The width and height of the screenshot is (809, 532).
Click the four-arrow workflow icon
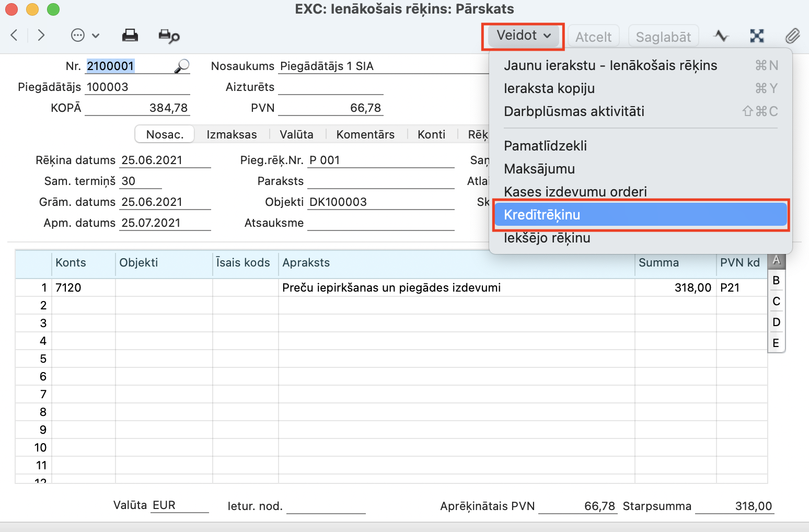757,36
